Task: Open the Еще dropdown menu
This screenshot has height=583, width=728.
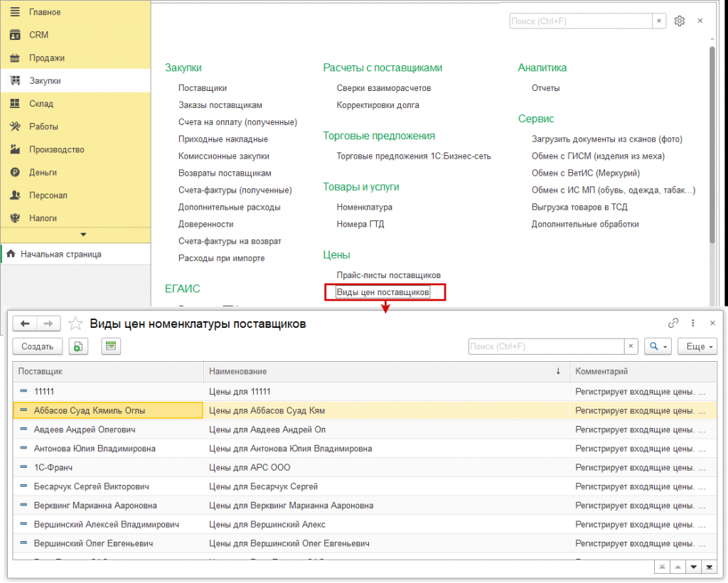Action: (x=697, y=346)
